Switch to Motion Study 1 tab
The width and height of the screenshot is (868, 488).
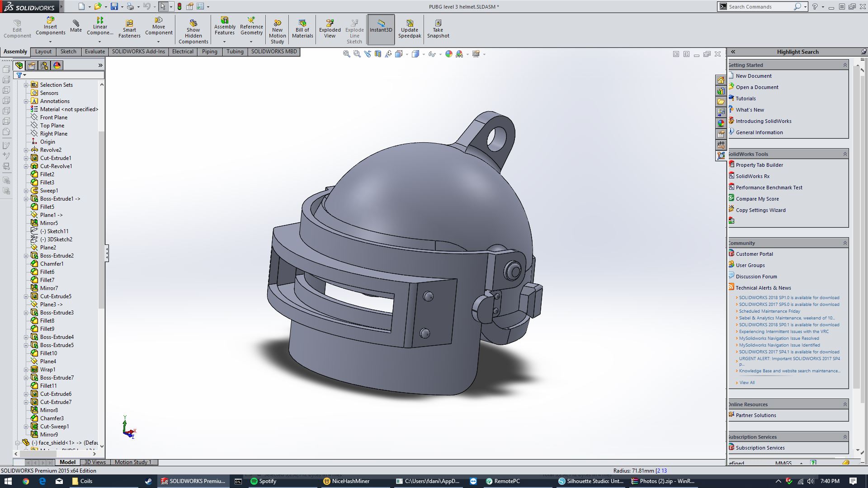133,462
